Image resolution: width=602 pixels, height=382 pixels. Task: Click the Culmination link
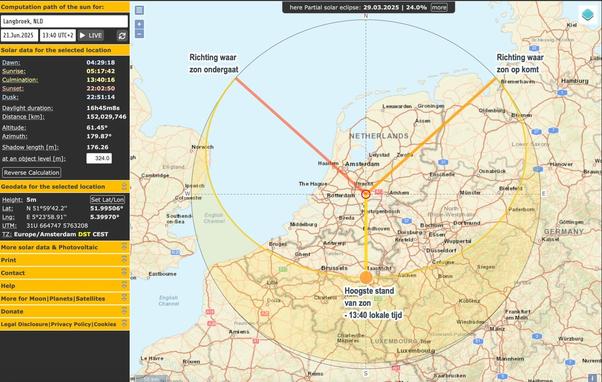coord(20,80)
